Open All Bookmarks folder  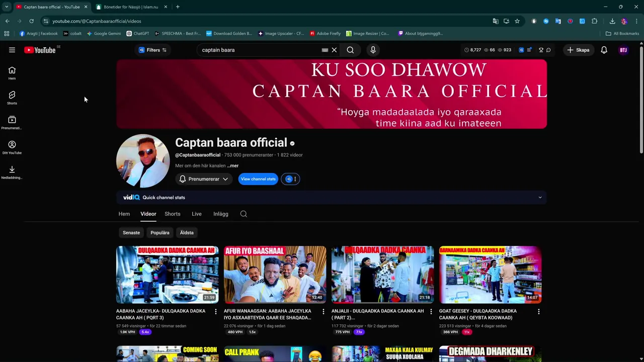pos(622,34)
